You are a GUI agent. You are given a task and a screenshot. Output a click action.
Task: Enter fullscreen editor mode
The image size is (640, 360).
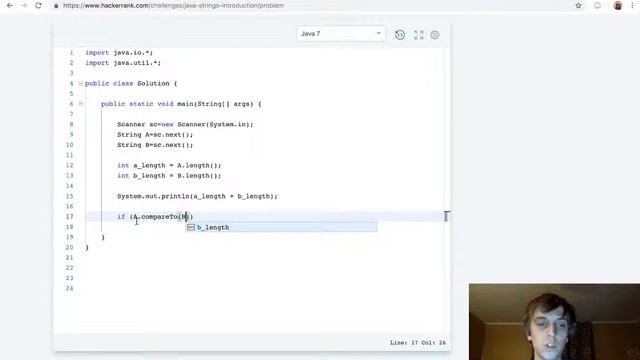418,35
